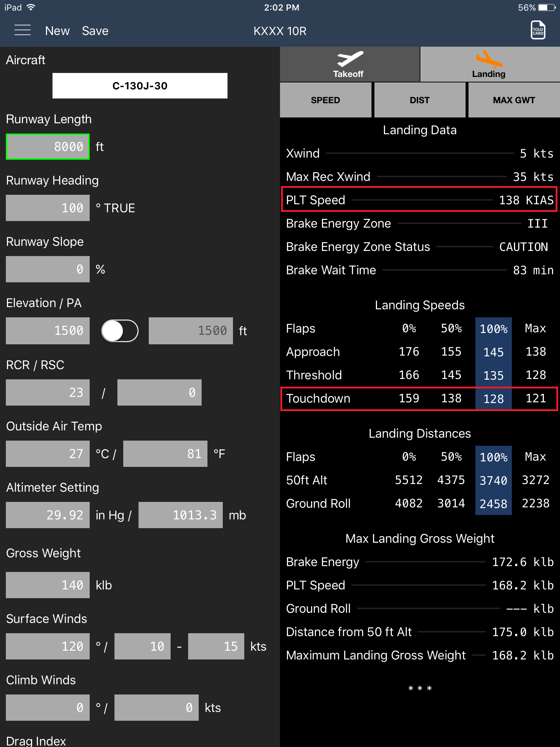Show the DIST section
Viewport: 560px width, 747px height.
click(x=419, y=100)
